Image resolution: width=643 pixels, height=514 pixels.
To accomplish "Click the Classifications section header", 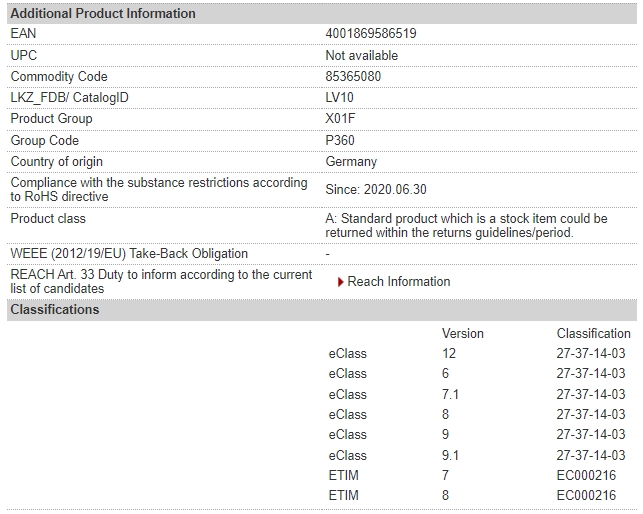I will coord(322,309).
